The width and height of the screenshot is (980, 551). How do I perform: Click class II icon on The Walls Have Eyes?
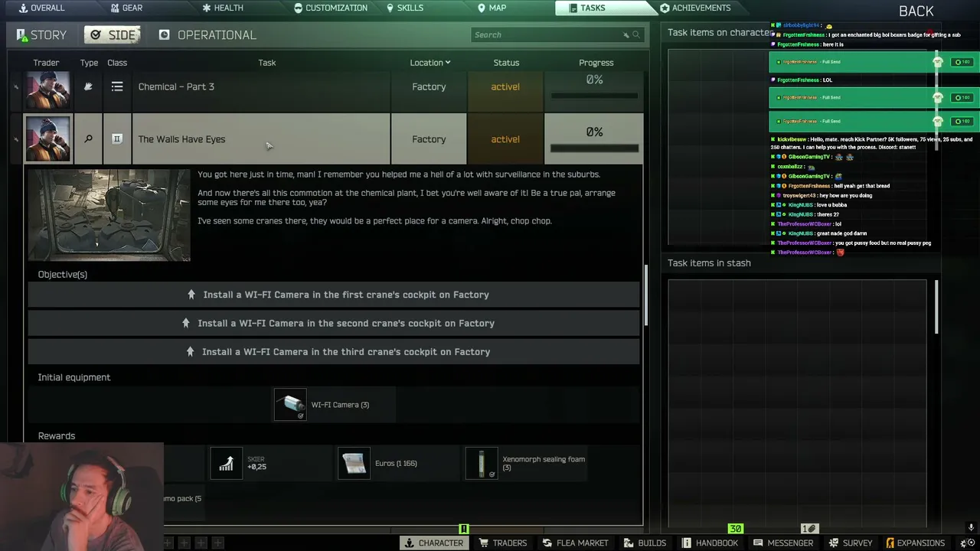[x=117, y=139]
